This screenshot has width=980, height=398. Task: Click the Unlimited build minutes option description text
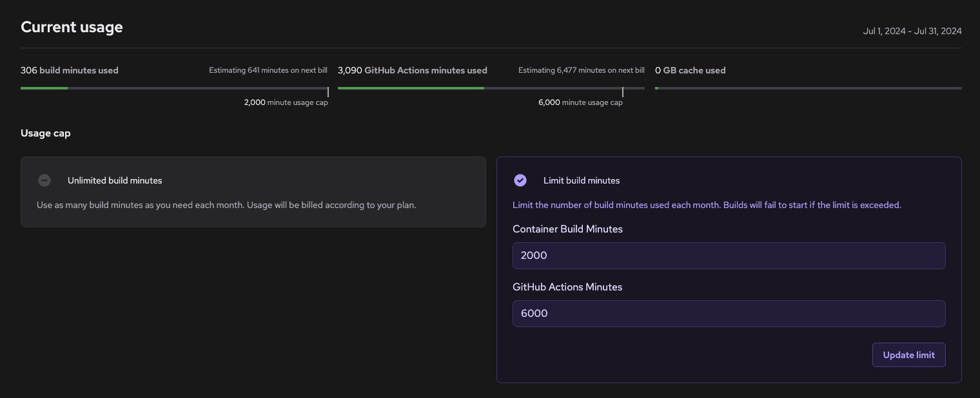(226, 205)
